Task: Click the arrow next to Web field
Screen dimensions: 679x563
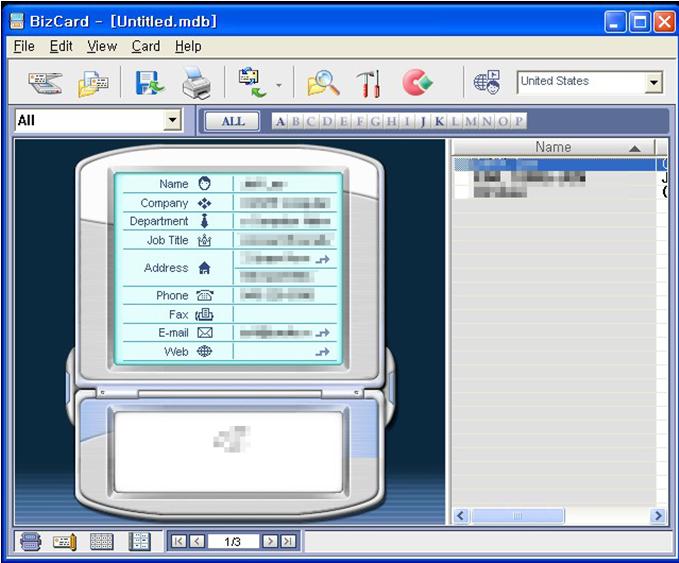Action: click(323, 352)
